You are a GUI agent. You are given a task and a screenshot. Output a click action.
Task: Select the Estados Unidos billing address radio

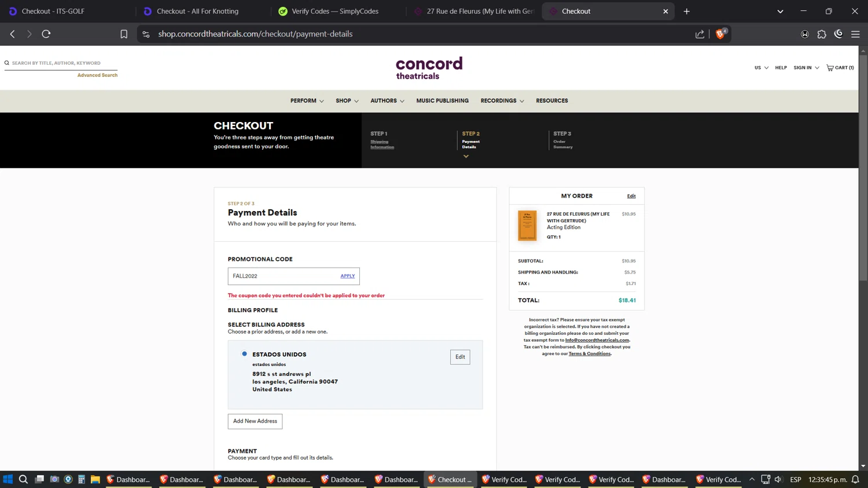(244, 354)
